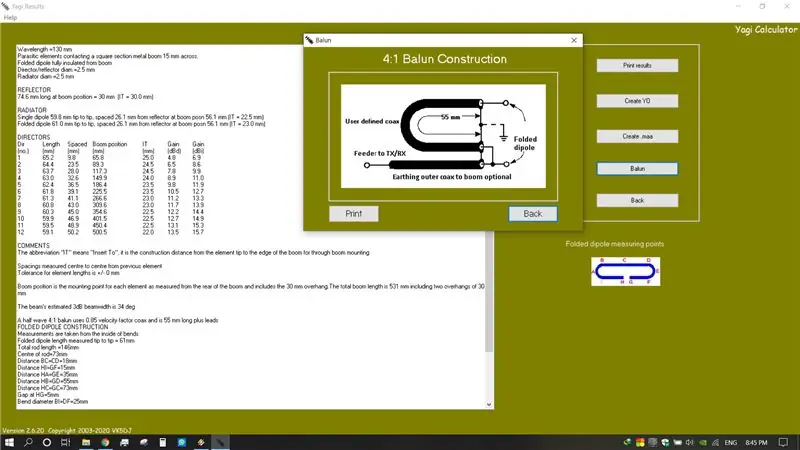Screen dimensions: 800x450
Task: Open the Windows Start menu
Action: point(9,442)
